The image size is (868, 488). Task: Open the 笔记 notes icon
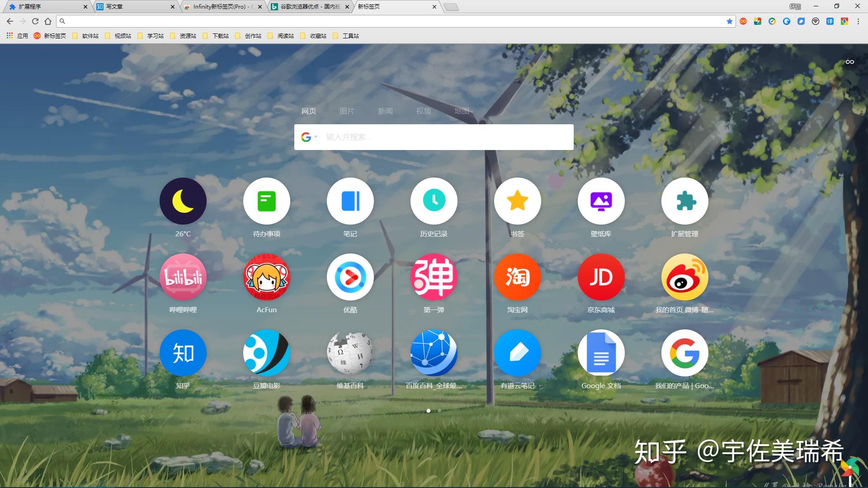tap(350, 201)
